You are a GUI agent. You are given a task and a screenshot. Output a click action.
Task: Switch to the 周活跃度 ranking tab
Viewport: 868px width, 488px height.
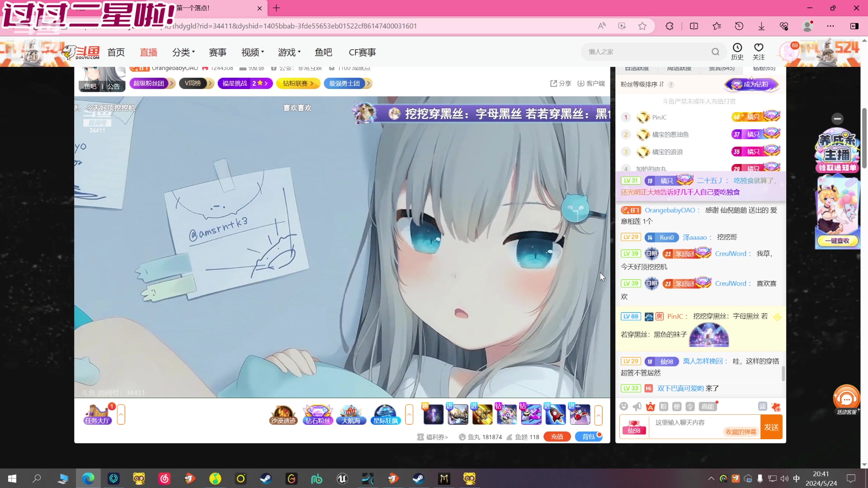(x=679, y=68)
